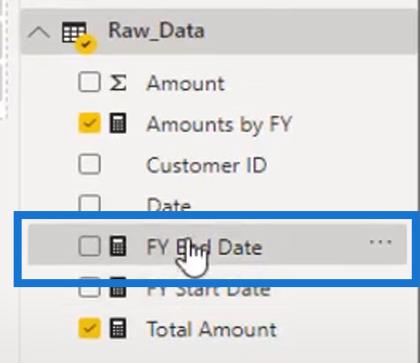Viewport: 420px width, 363px height.
Task: Click calculator icon for Amounts by FY
Action: click(x=118, y=123)
